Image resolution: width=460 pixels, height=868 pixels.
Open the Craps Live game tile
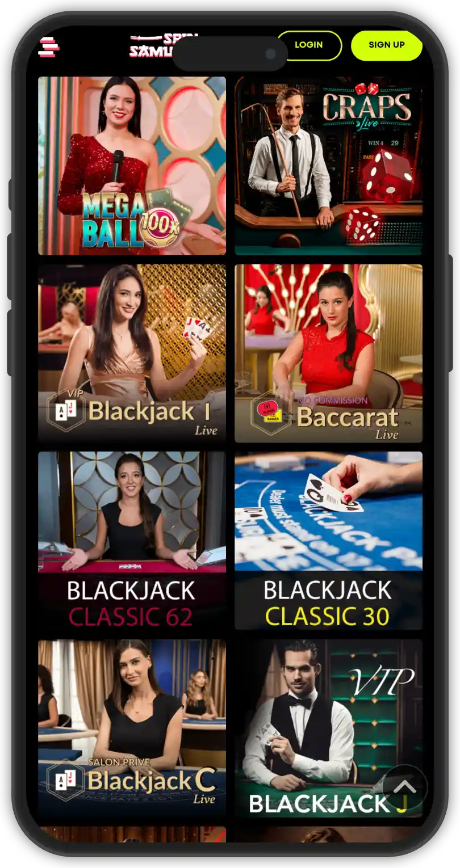tap(328, 166)
